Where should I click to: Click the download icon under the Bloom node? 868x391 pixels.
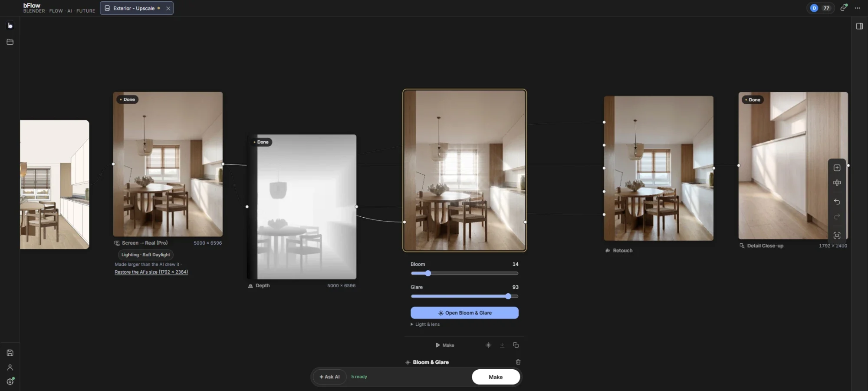pyautogui.click(x=502, y=345)
